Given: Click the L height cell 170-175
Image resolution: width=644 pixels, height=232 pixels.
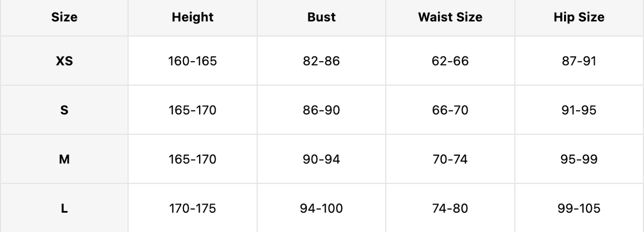Looking at the screenshot, I should tap(193, 208).
